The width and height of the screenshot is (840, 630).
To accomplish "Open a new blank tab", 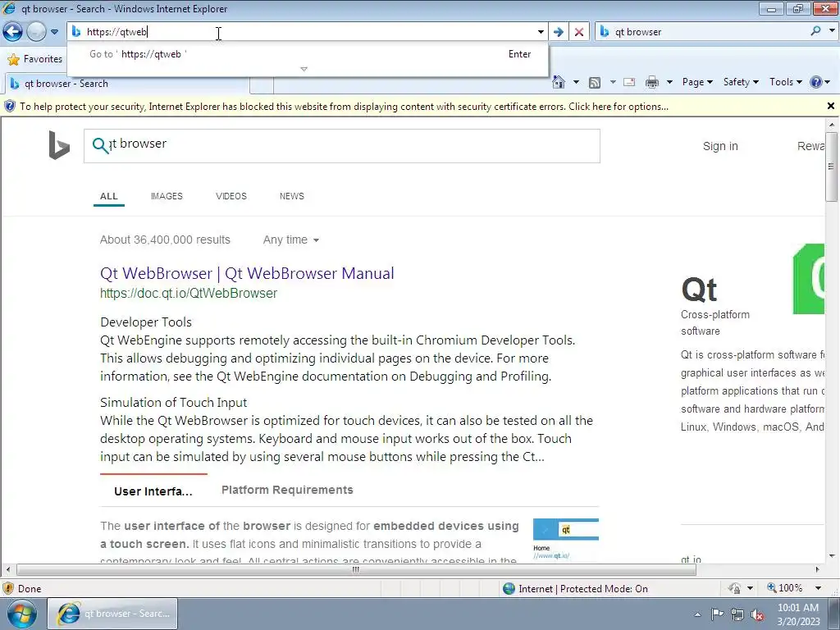I will (x=262, y=84).
